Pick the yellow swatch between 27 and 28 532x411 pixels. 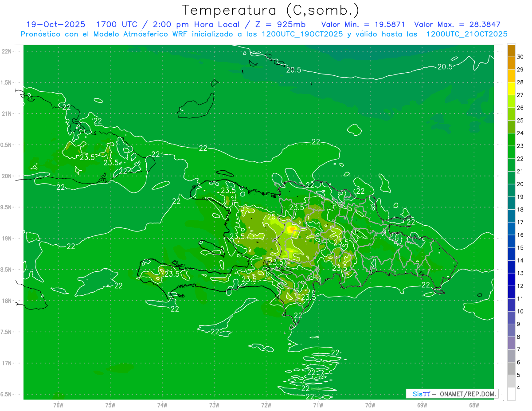511,89
